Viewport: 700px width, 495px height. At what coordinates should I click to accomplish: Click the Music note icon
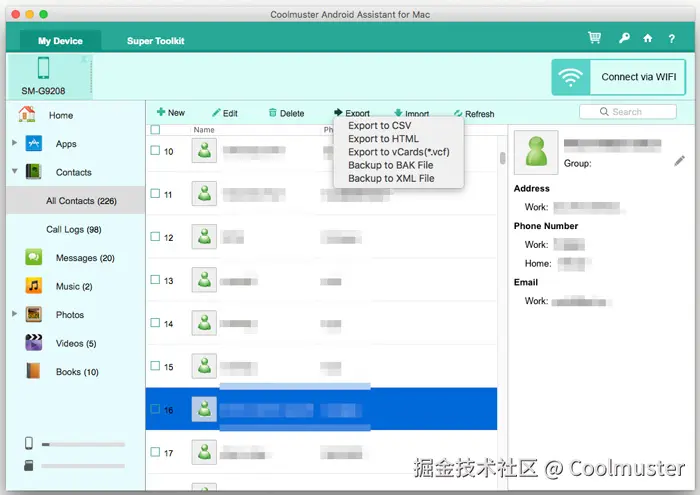pos(33,286)
